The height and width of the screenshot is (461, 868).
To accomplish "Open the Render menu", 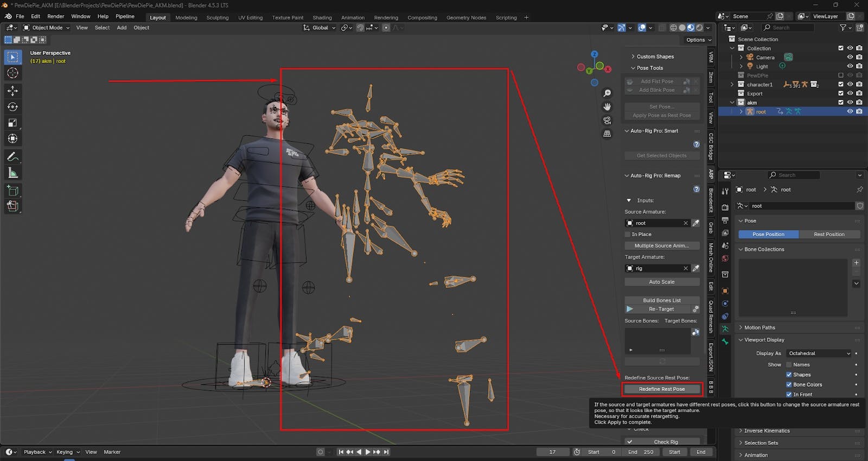I will click(x=55, y=16).
